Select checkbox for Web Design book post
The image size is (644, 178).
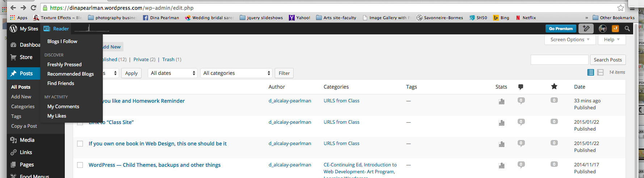[x=80, y=144]
